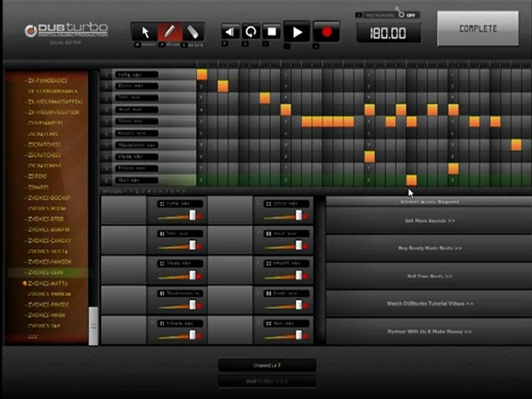Remove the orange note on track 8

pos(370,157)
